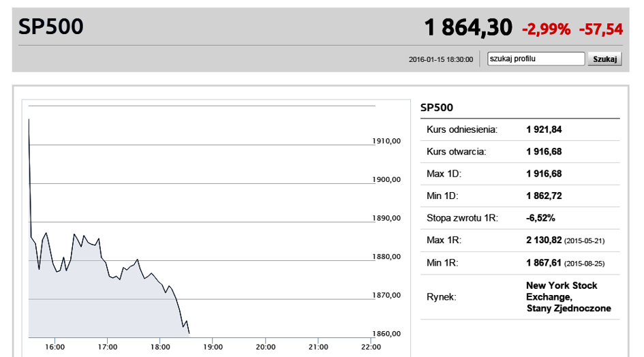
Task: Click the SP500 page title
Action: click(51, 27)
